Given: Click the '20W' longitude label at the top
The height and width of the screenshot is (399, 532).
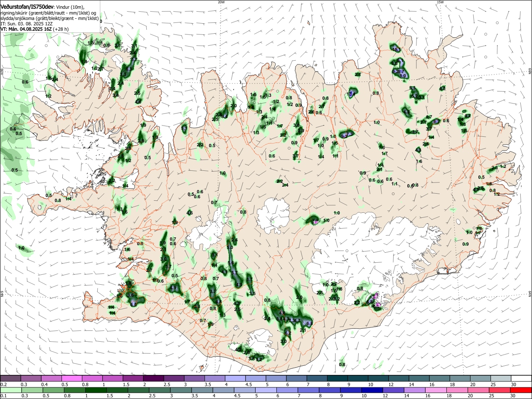Looking at the screenshot, I should 221,2.
